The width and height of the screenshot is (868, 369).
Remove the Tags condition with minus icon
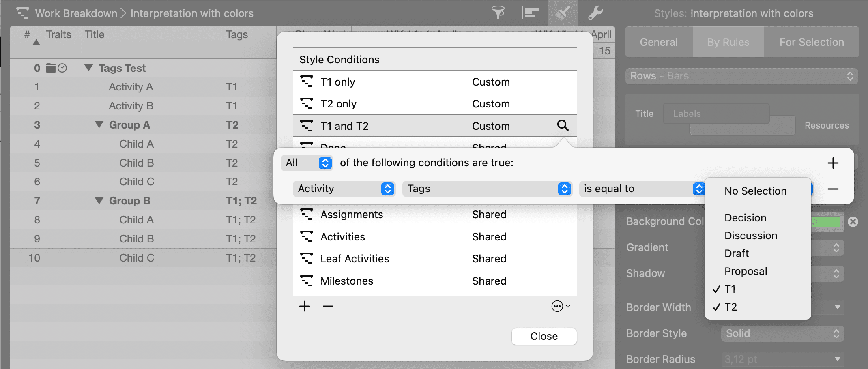(833, 189)
